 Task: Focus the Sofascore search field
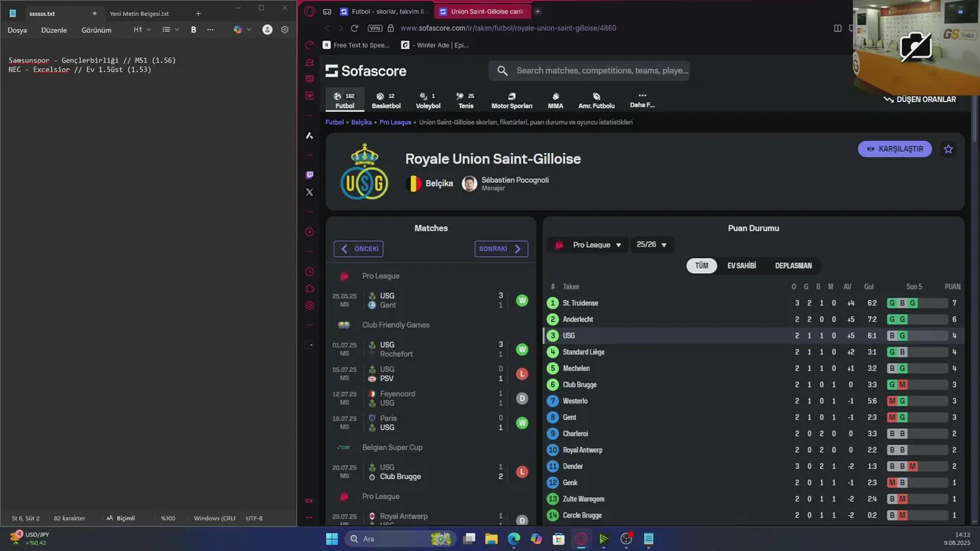[x=590, y=70]
